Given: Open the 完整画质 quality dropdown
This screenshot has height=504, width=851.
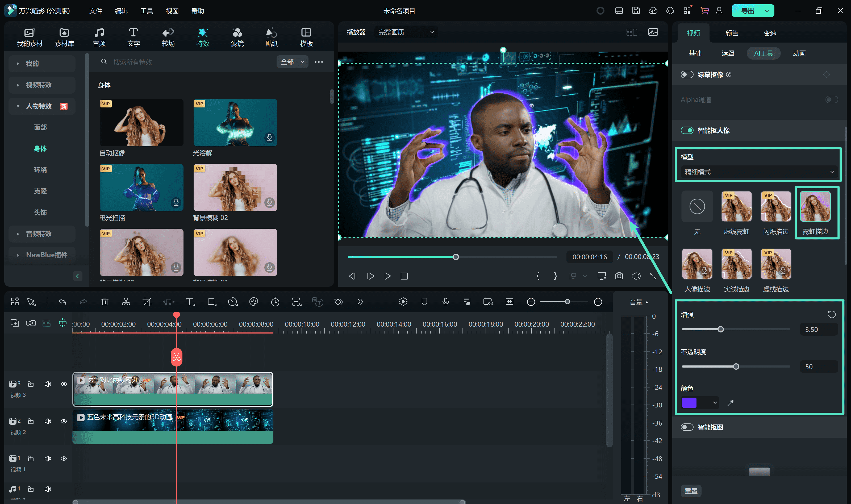Looking at the screenshot, I should tap(406, 32).
